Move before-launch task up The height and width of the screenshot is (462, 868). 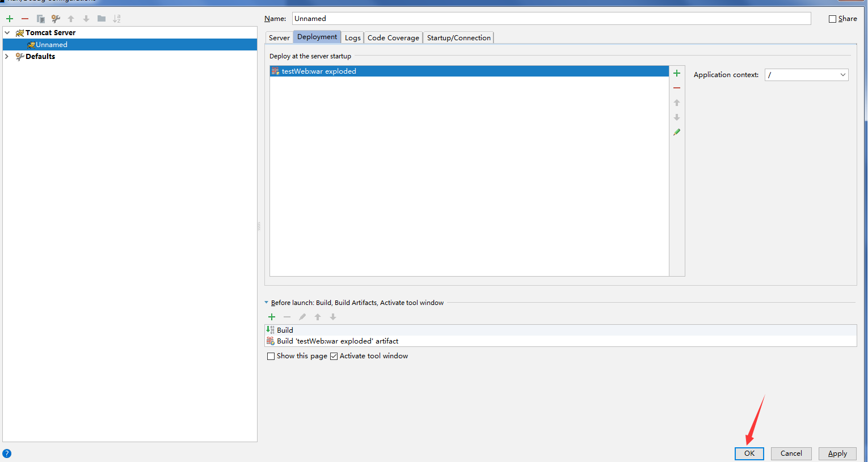(x=318, y=317)
